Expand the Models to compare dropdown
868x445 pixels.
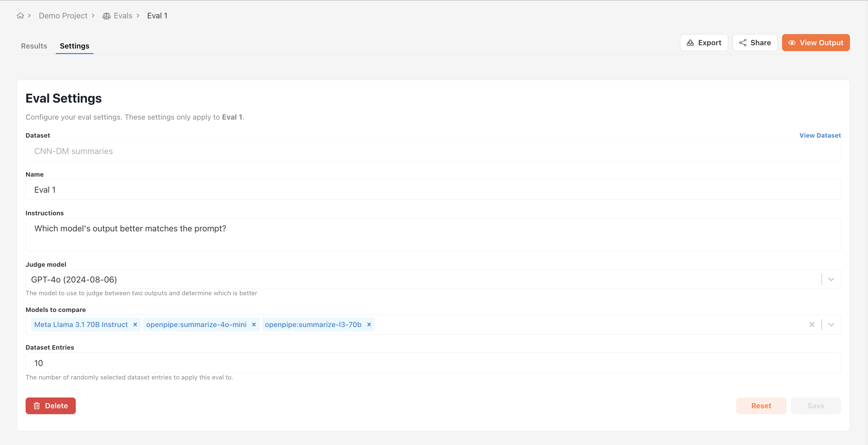click(831, 324)
